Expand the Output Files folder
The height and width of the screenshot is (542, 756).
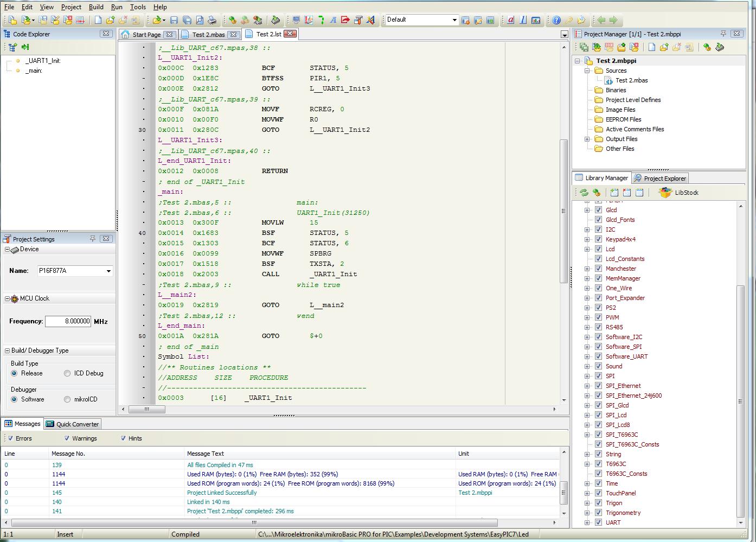tap(587, 139)
